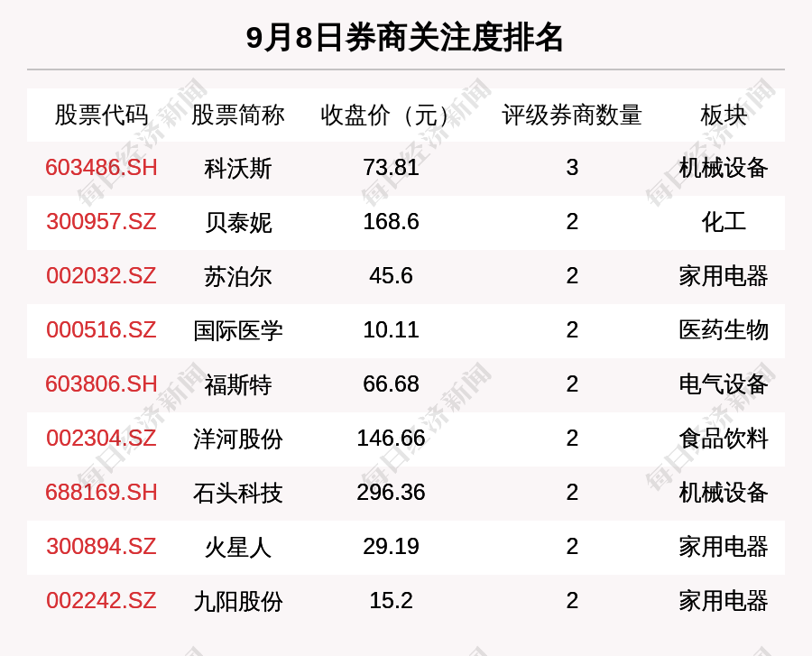
Task: Click stock name 苏泊尔
Action: [x=237, y=276]
